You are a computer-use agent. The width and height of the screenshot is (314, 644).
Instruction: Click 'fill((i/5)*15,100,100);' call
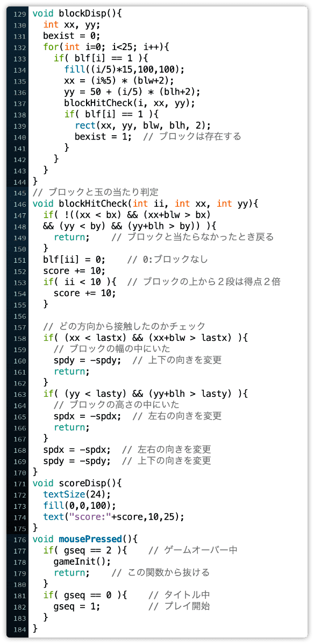[x=125, y=69]
